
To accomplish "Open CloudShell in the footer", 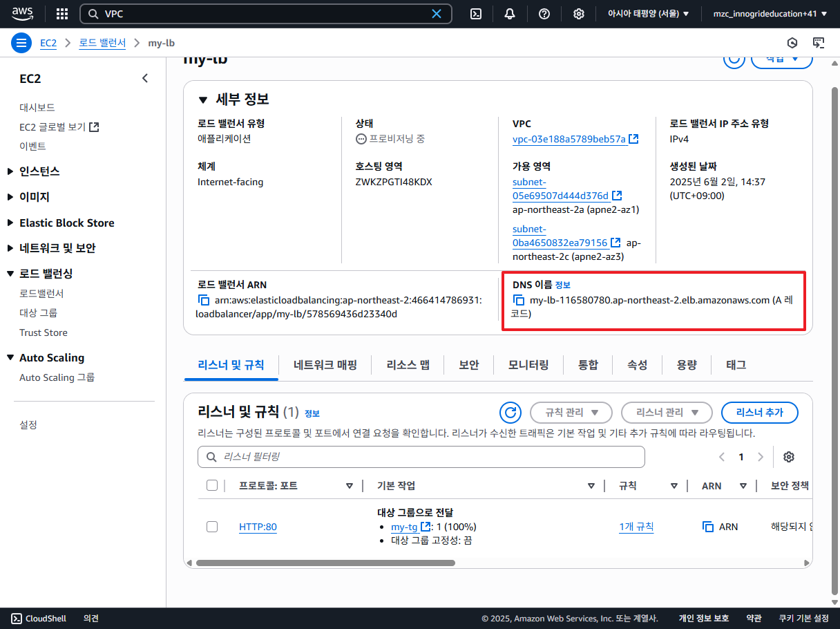I will pos(39,619).
